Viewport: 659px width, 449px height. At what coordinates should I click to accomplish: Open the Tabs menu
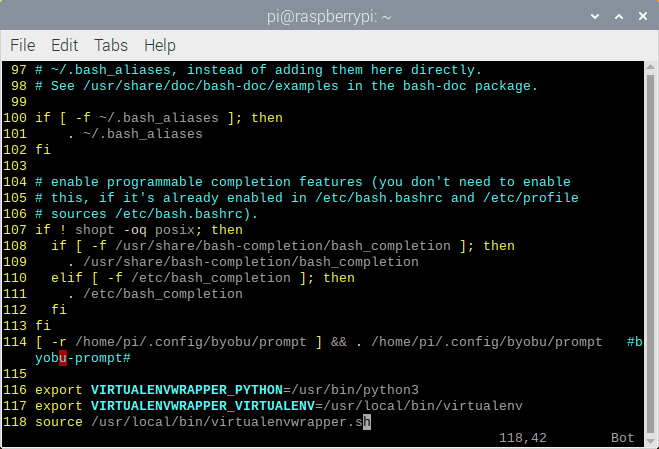[110, 45]
